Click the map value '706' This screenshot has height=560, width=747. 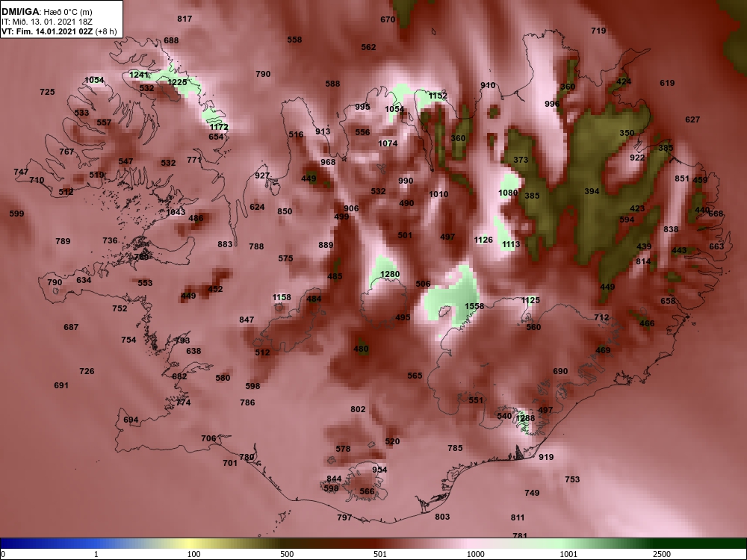(208, 438)
